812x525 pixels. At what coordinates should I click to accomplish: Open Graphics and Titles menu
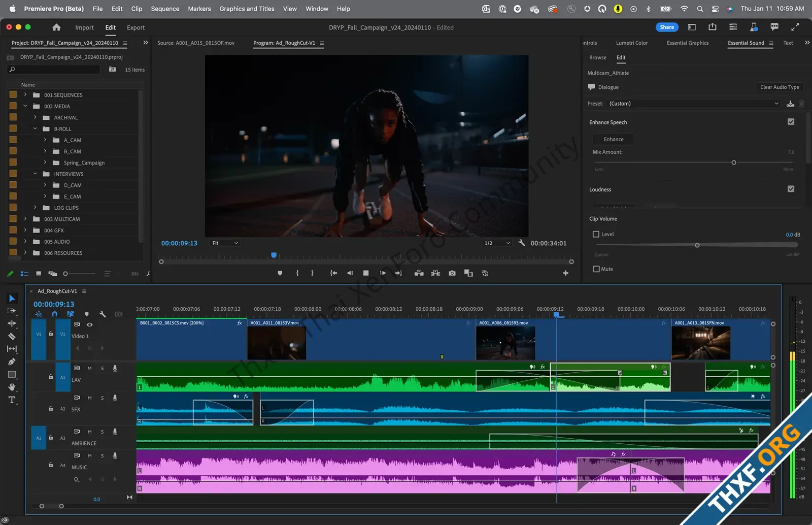(247, 9)
